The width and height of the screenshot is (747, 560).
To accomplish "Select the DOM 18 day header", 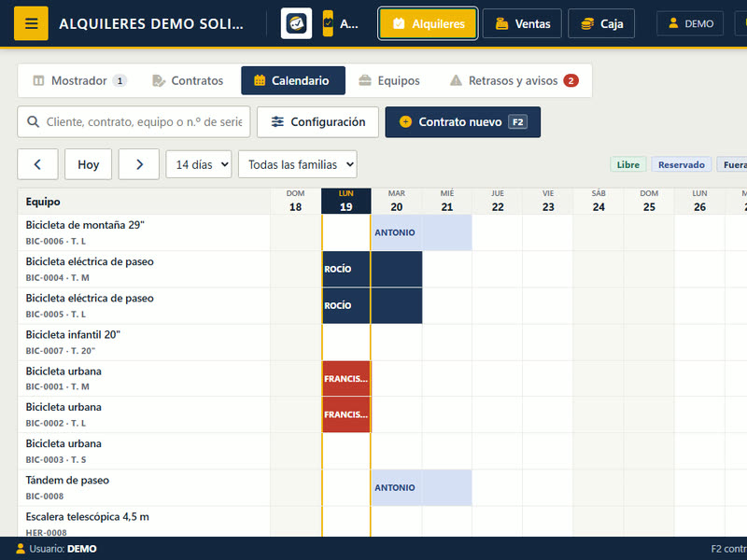I will (295, 201).
